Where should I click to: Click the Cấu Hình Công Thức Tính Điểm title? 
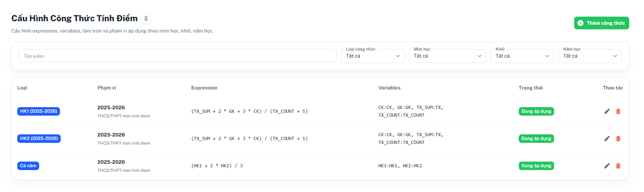point(74,18)
